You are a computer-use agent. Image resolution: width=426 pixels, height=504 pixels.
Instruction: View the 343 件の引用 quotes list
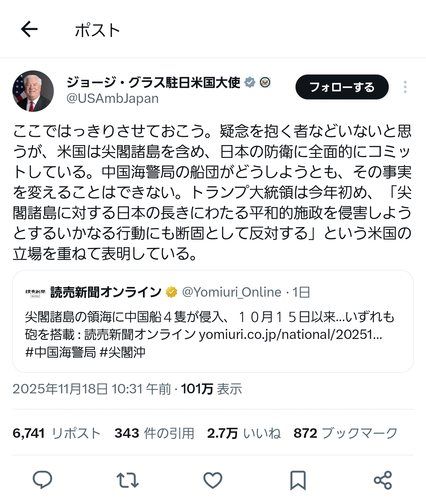(154, 433)
